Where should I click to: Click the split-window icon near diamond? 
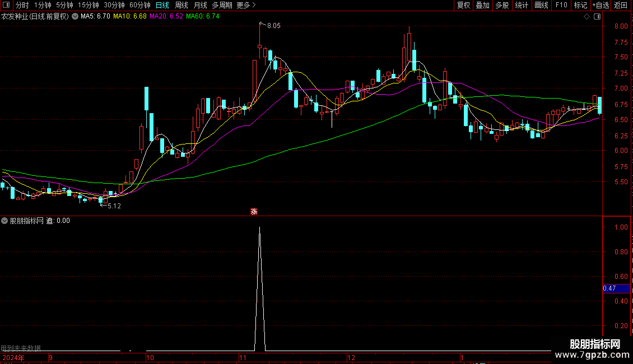coord(598,17)
